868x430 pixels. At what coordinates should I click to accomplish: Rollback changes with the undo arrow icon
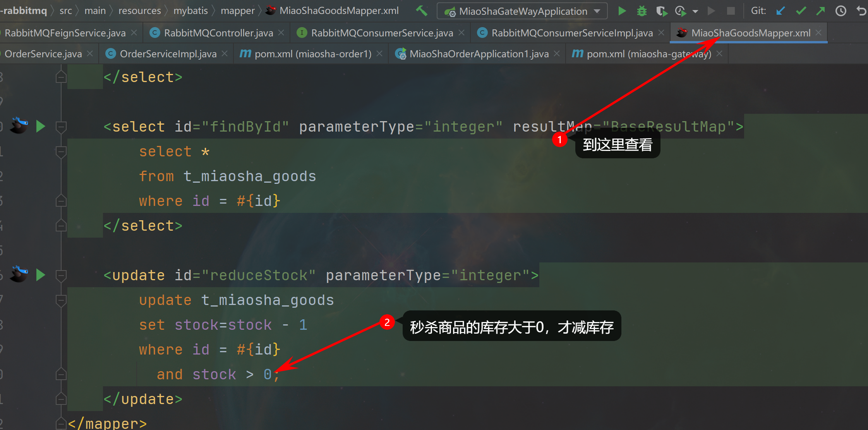click(861, 11)
